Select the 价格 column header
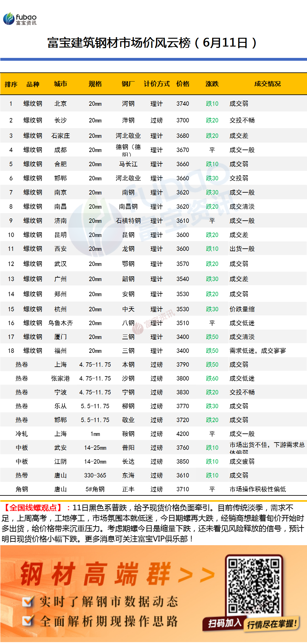 click(x=183, y=84)
